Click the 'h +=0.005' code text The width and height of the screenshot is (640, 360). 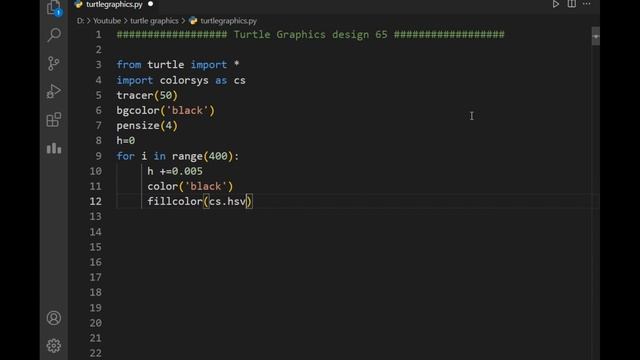tap(175, 171)
